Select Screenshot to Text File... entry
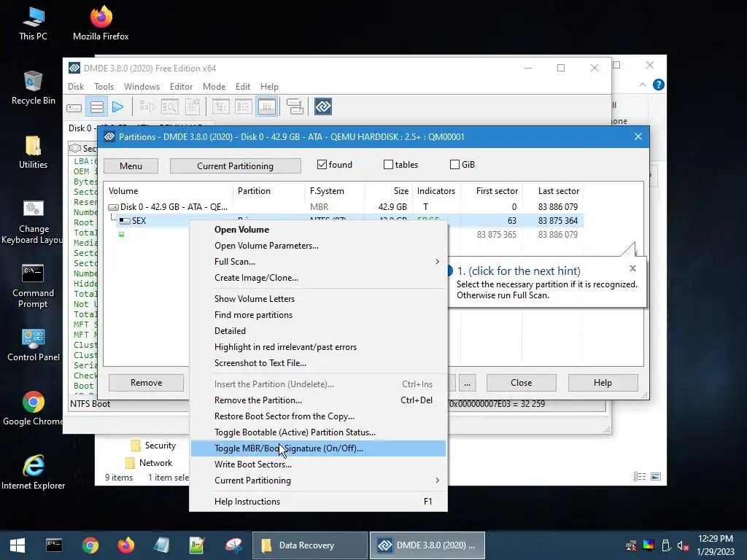747x560 pixels. coord(318,363)
